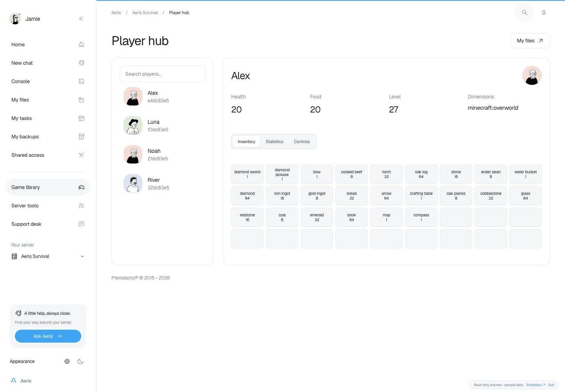Click the Home house icon

(81, 44)
